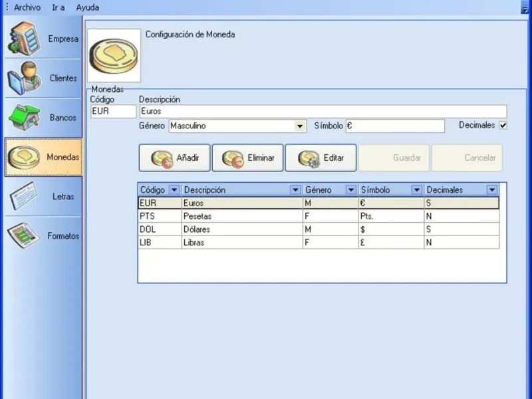532x399 pixels.
Task: Click the large coin image beside Configuración de Moneda
Action: (x=114, y=56)
